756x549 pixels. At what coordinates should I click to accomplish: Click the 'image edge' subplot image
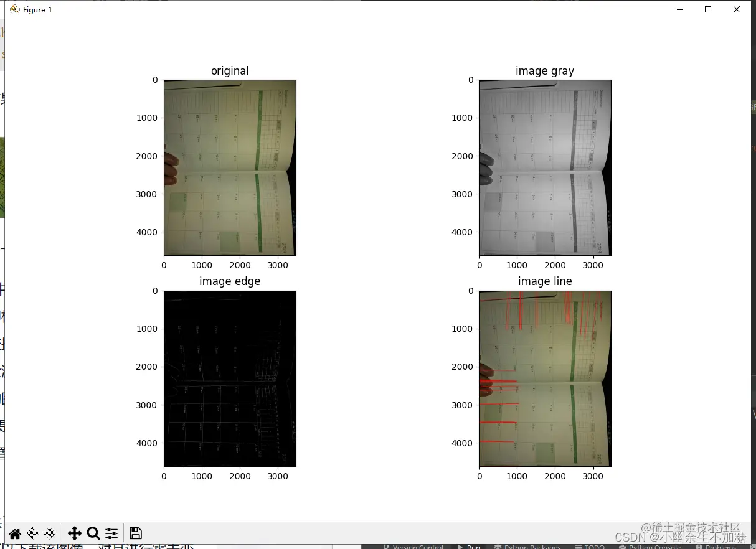tap(230, 378)
